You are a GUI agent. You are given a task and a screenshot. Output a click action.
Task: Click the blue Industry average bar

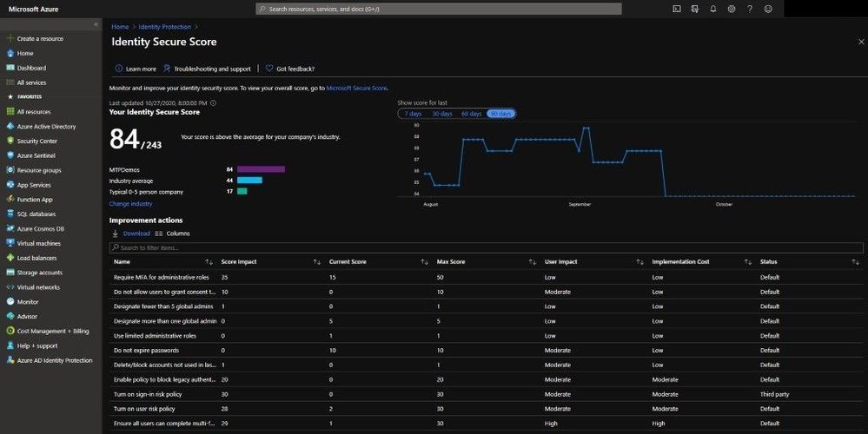click(249, 181)
